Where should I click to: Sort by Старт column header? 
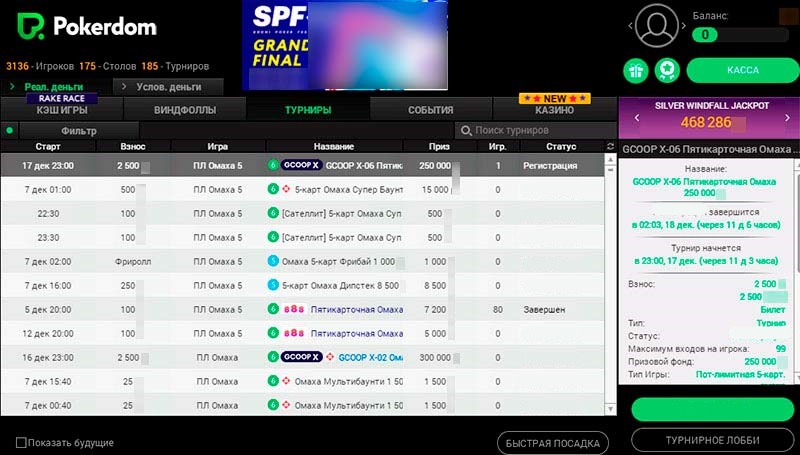(48, 146)
